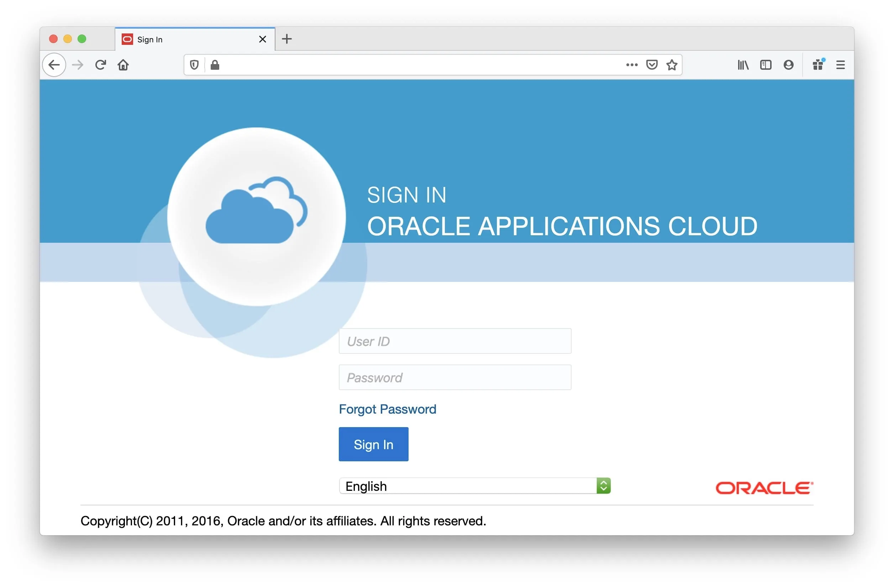Open the browser home page

123,65
